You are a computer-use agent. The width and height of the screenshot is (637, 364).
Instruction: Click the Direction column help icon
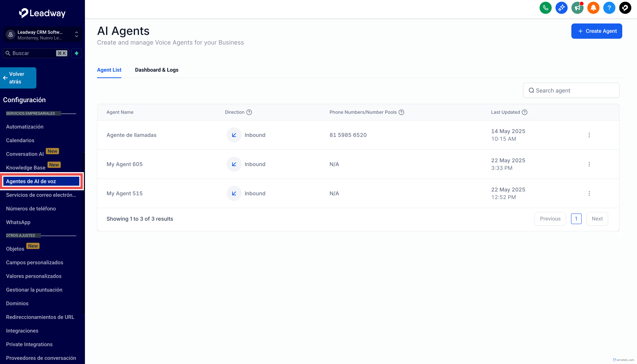[249, 112]
